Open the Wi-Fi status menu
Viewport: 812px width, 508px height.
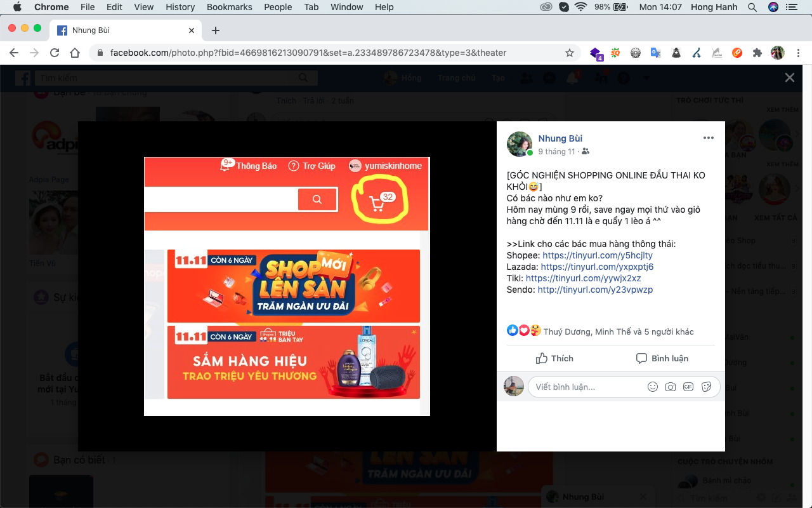pyautogui.click(x=581, y=7)
